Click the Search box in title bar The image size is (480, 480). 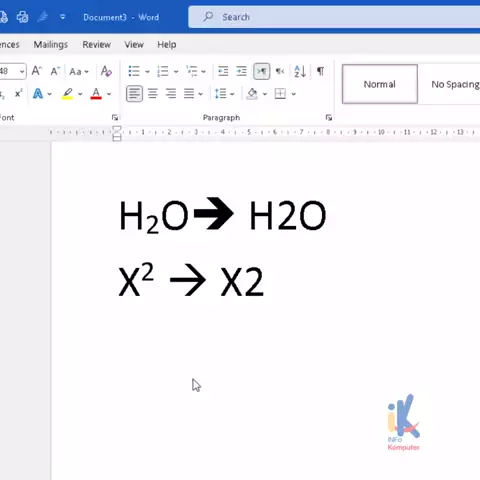click(x=334, y=17)
